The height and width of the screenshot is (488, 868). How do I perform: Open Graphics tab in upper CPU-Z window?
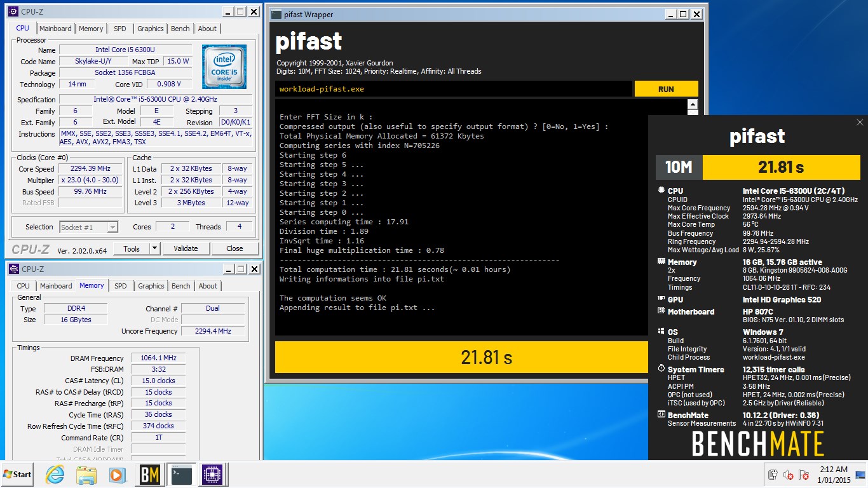151,29
